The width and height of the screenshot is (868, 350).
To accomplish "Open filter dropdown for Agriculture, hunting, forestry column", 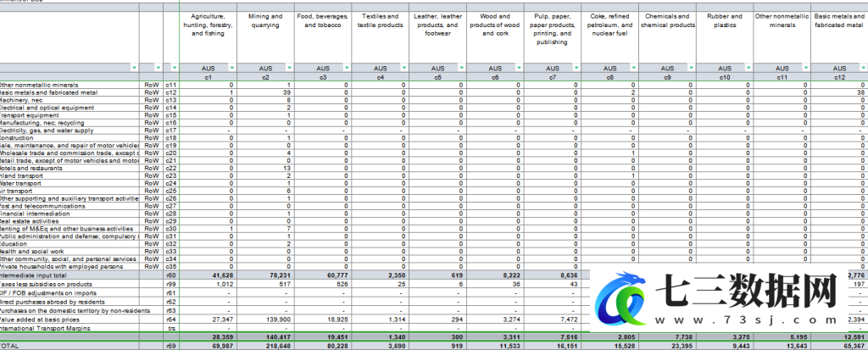I will click(x=232, y=68).
